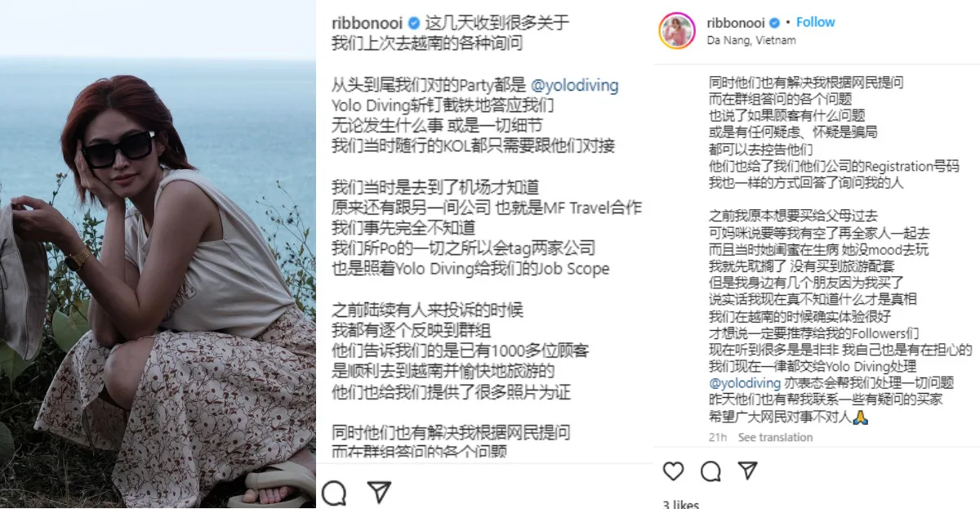
Task: Share post using paper plane beside heart
Action: (747, 471)
